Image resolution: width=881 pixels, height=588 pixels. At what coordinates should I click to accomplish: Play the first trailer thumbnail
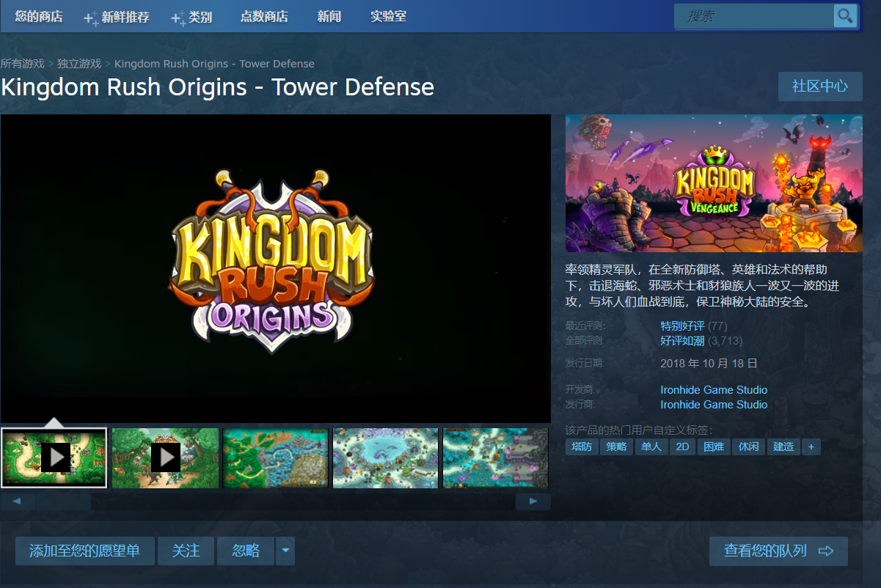[x=54, y=458]
